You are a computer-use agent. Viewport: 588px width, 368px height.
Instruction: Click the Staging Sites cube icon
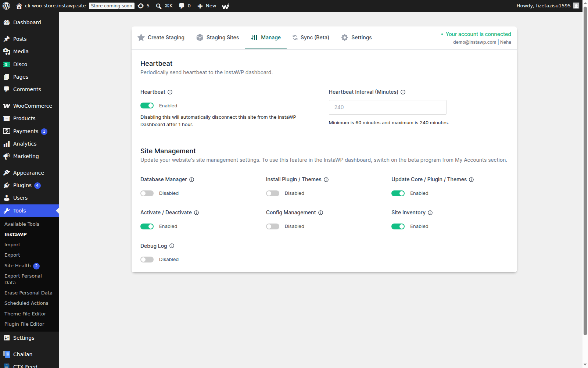click(200, 37)
